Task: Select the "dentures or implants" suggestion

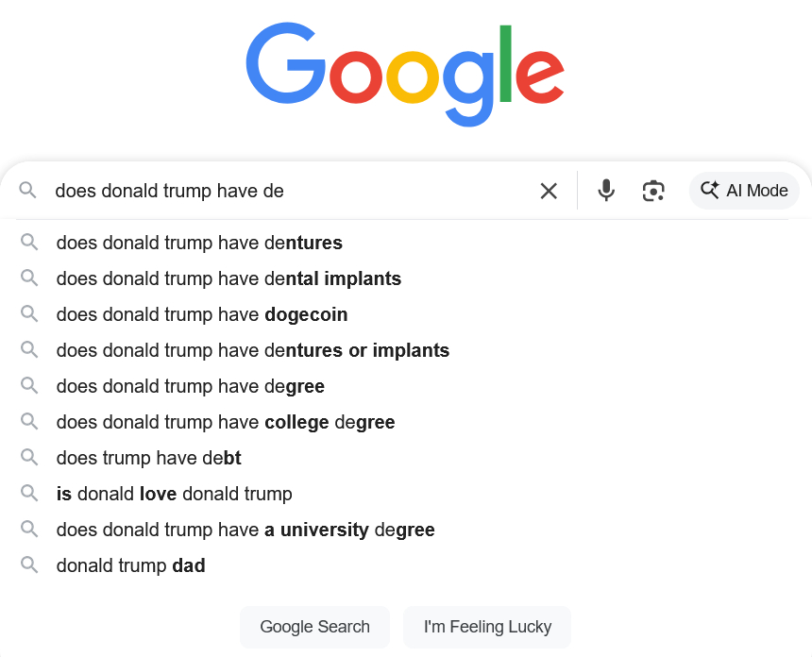Action: click(x=253, y=350)
